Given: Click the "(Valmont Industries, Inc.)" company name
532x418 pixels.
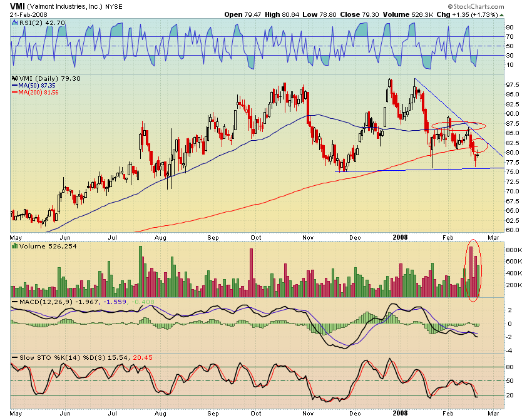Looking at the screenshot, I should click(x=64, y=6).
